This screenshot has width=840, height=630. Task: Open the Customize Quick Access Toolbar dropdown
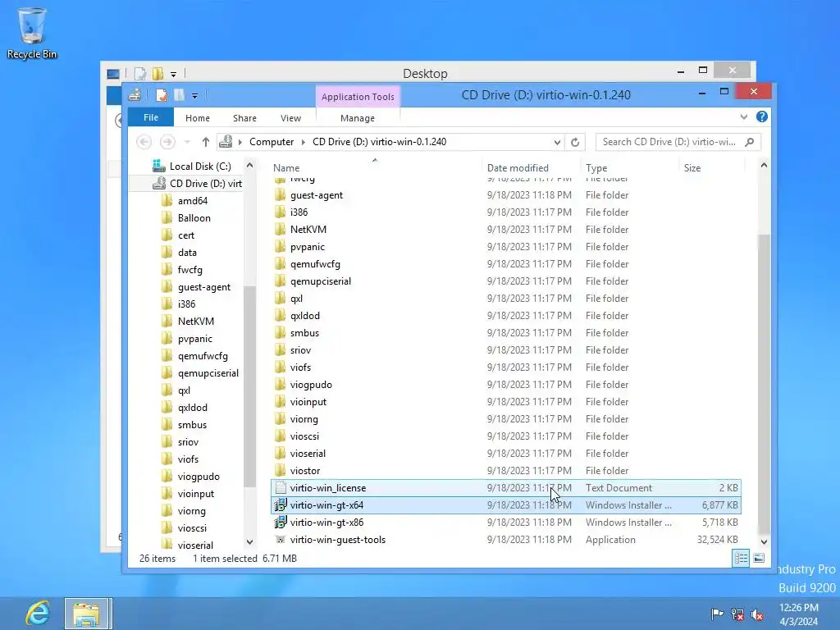tap(194, 96)
